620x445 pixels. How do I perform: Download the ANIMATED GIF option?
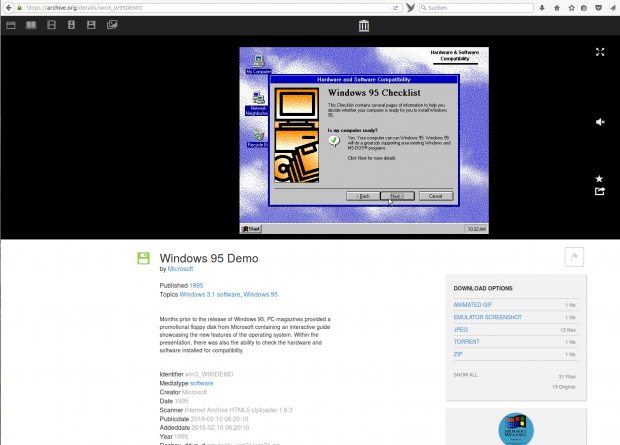pyautogui.click(x=473, y=305)
